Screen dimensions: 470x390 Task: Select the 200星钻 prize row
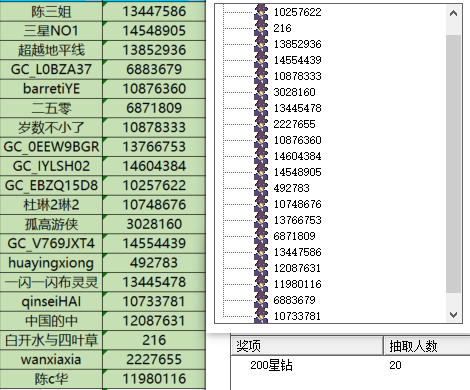(x=350, y=365)
